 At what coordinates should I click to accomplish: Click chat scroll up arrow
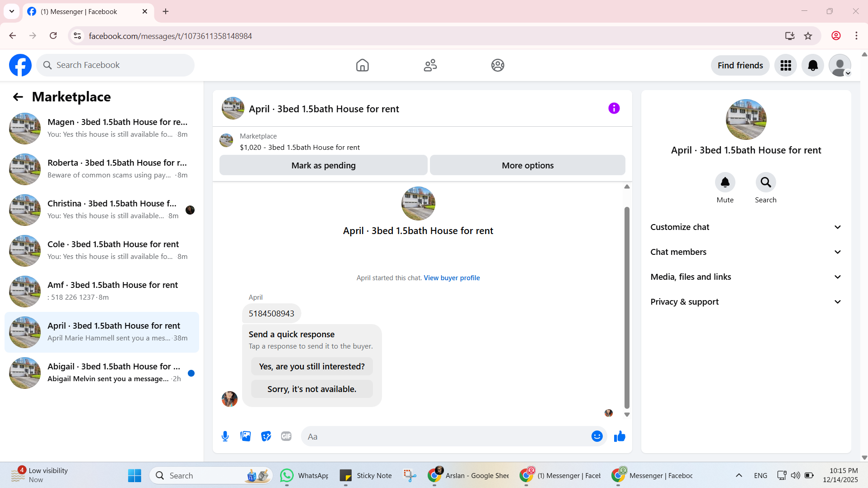(627, 187)
